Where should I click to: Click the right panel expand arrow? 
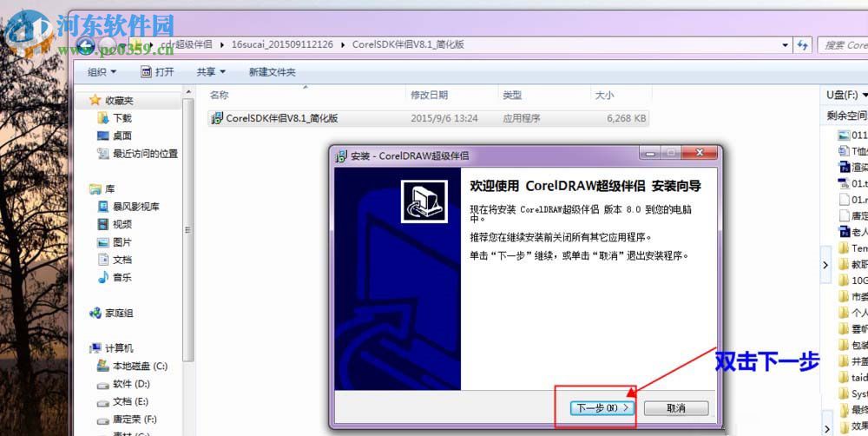coord(825,266)
